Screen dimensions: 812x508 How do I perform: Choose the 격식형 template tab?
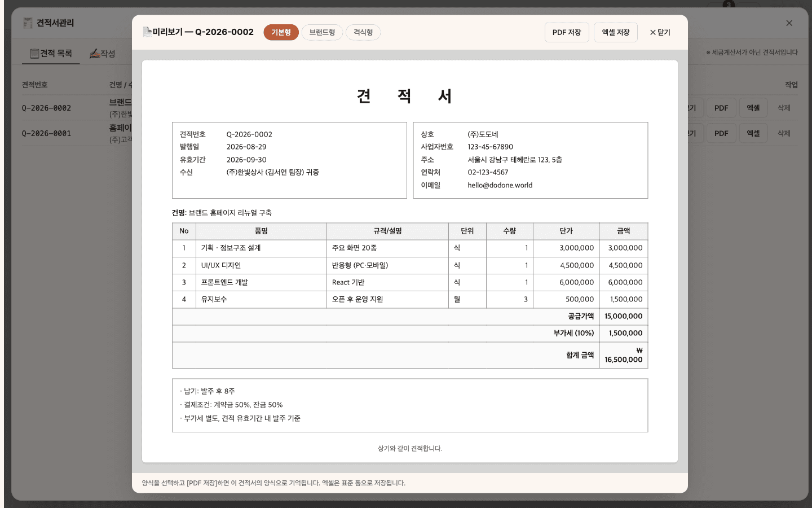pyautogui.click(x=363, y=32)
